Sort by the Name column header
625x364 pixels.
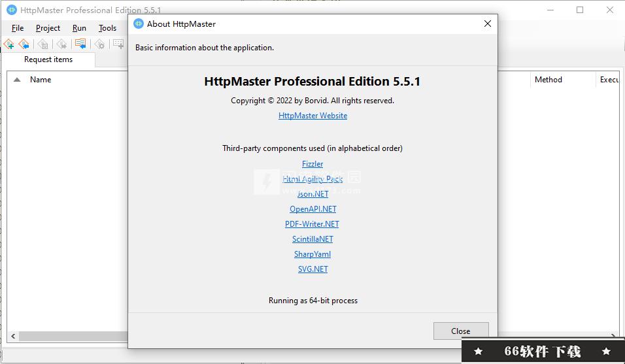pos(41,80)
